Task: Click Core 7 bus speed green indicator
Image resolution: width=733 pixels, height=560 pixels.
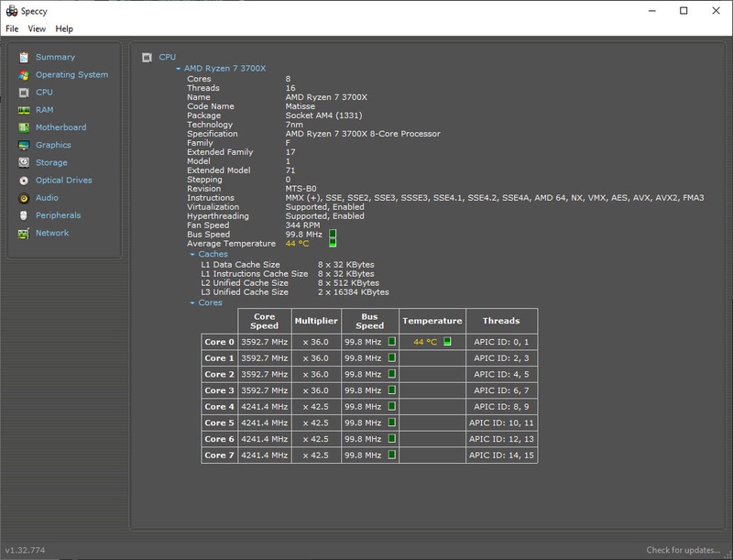Action: 392,455
